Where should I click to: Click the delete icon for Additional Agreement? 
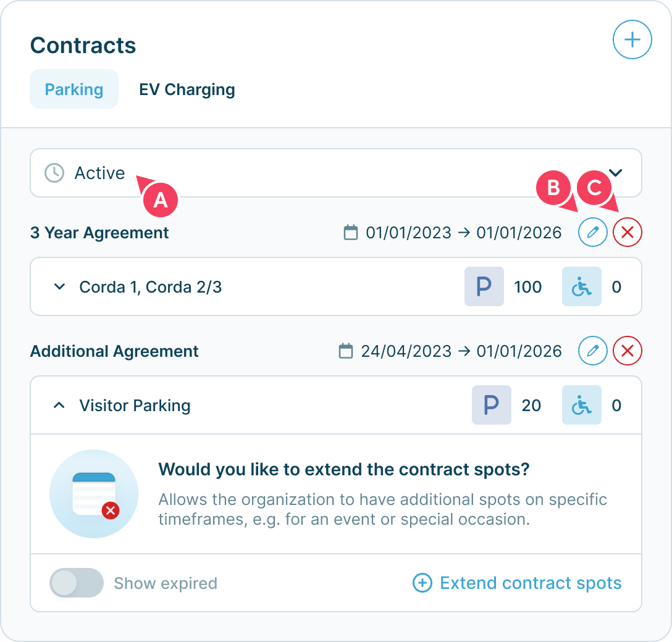627,351
